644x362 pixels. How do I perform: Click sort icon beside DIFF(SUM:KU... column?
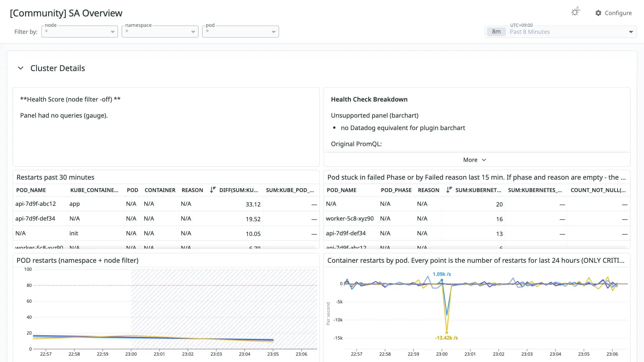213,190
